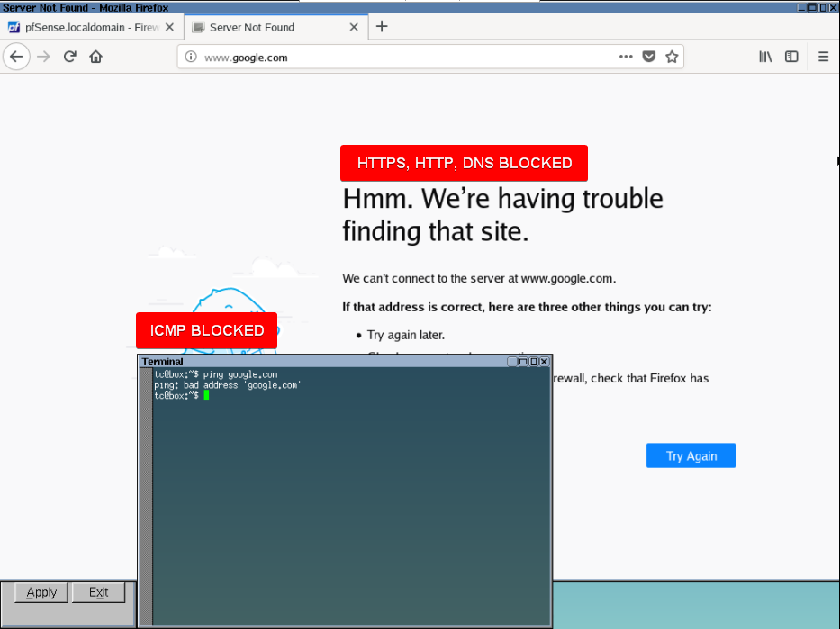Click the Try Again button

click(691, 455)
